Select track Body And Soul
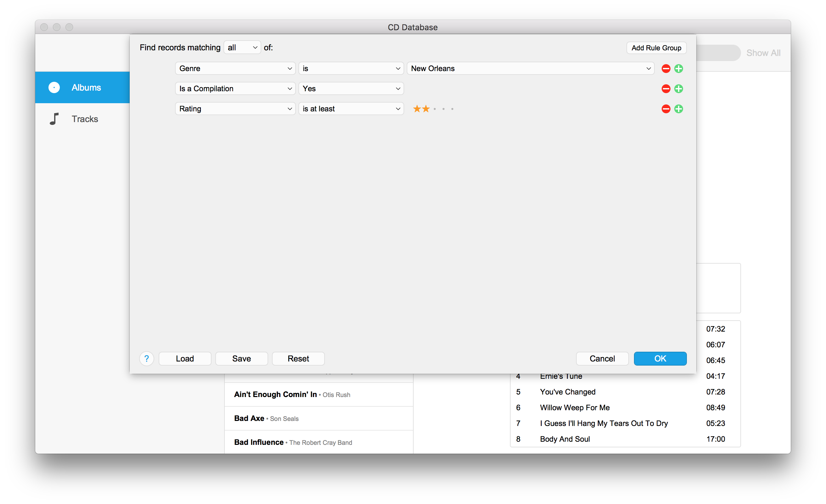826x504 pixels. point(625,439)
